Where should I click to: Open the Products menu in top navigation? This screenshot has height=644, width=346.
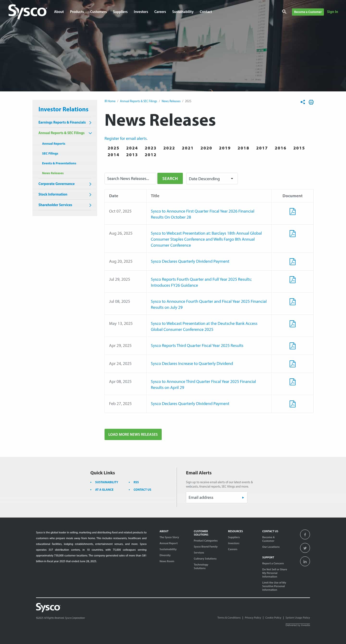[x=77, y=12]
